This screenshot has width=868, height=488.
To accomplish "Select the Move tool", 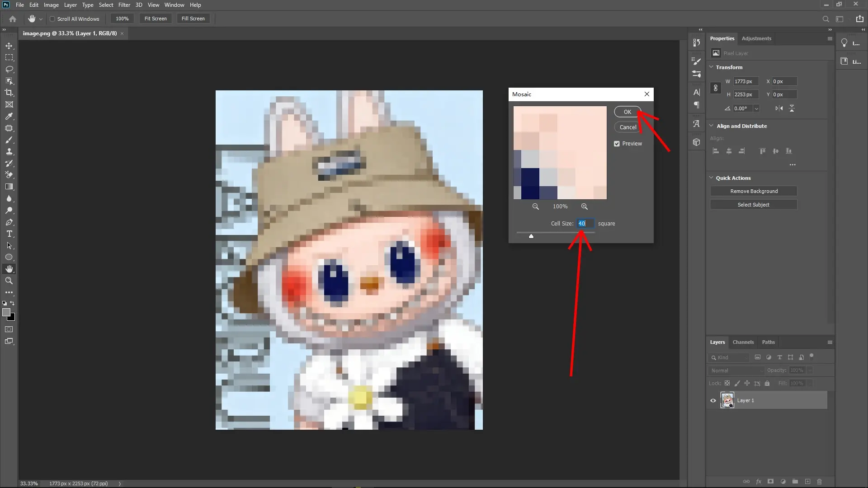I will 9,46.
